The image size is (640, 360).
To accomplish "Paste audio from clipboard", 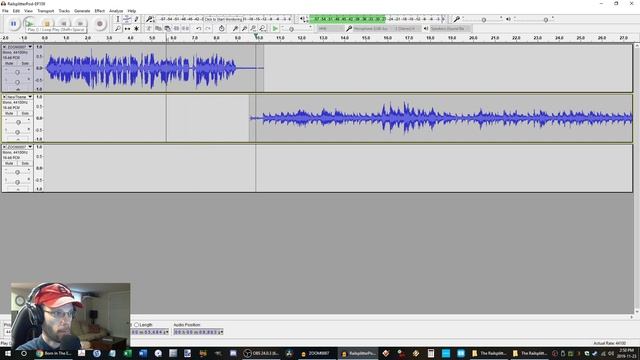I will 167,29.
